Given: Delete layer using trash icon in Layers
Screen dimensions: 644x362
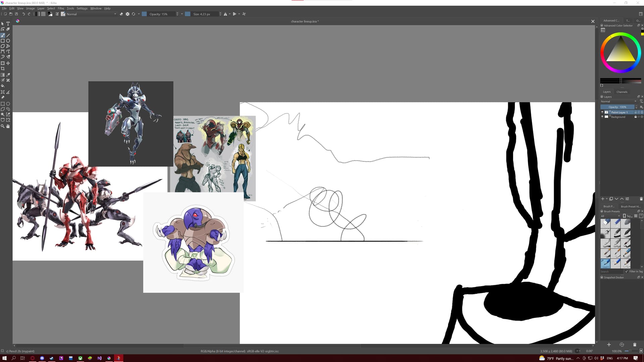Looking at the screenshot, I should click(641, 199).
